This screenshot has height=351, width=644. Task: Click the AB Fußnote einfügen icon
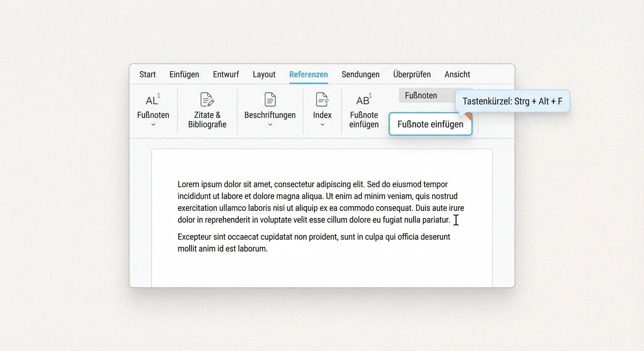(364, 100)
